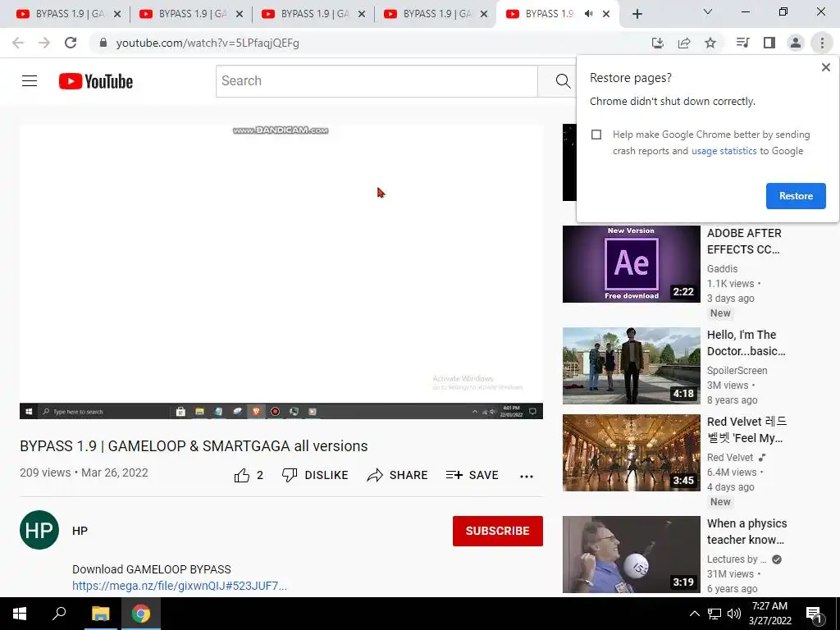
Task: Open a new tab with plus button
Action: pos(637,15)
